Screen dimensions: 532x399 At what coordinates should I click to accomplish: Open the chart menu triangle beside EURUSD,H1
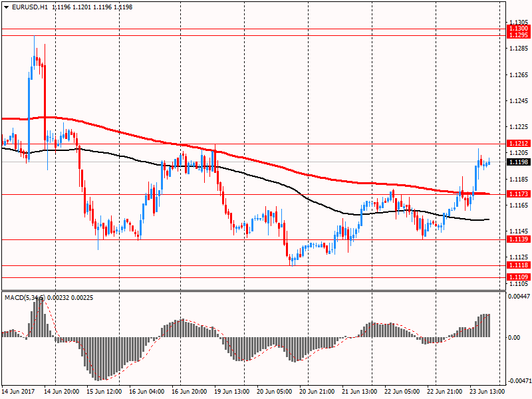7,7
